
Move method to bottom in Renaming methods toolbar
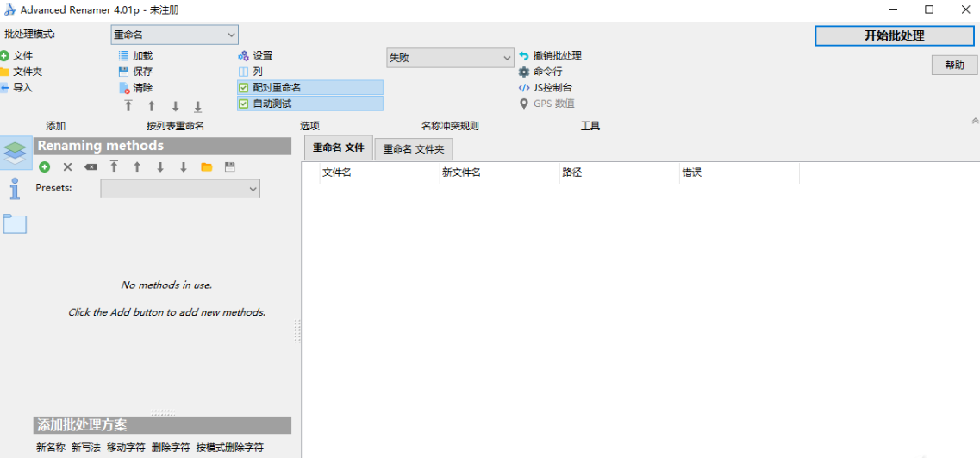[x=184, y=167]
